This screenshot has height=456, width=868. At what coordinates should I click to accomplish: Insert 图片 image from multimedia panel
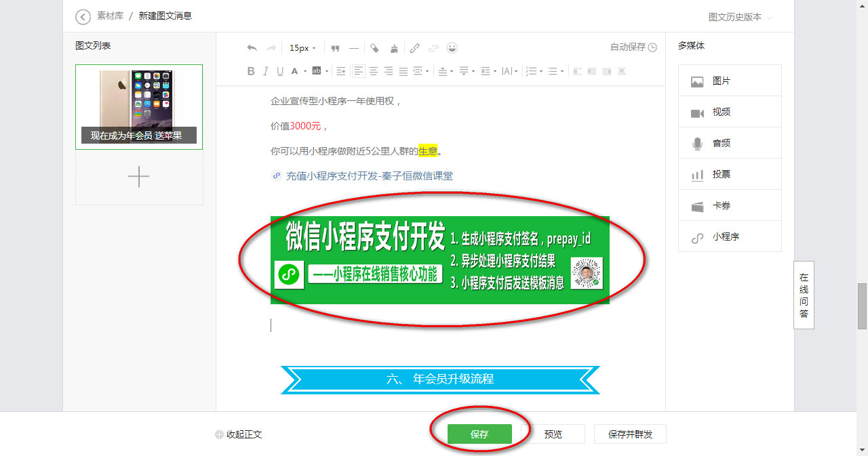(730, 81)
